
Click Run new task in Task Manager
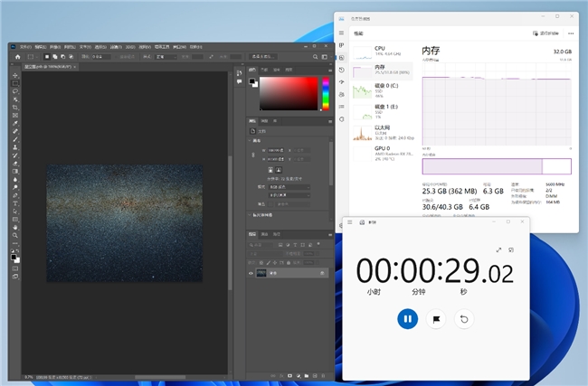[x=545, y=33]
